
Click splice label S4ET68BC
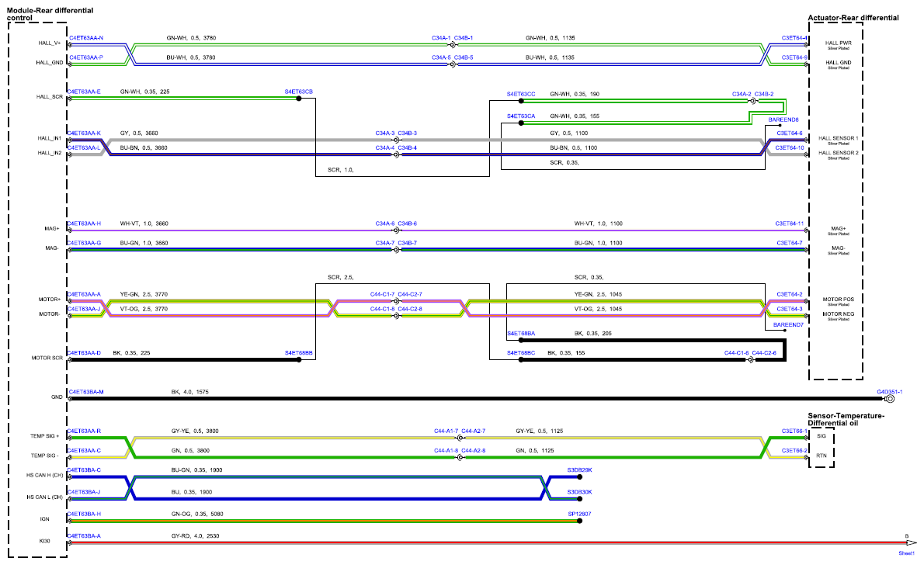coord(521,353)
